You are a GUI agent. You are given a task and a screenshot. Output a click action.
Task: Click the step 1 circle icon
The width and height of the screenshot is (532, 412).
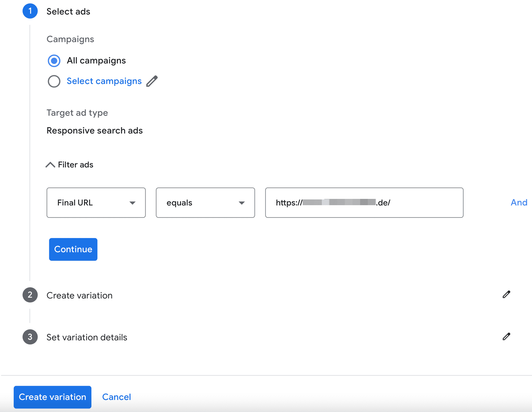click(30, 11)
